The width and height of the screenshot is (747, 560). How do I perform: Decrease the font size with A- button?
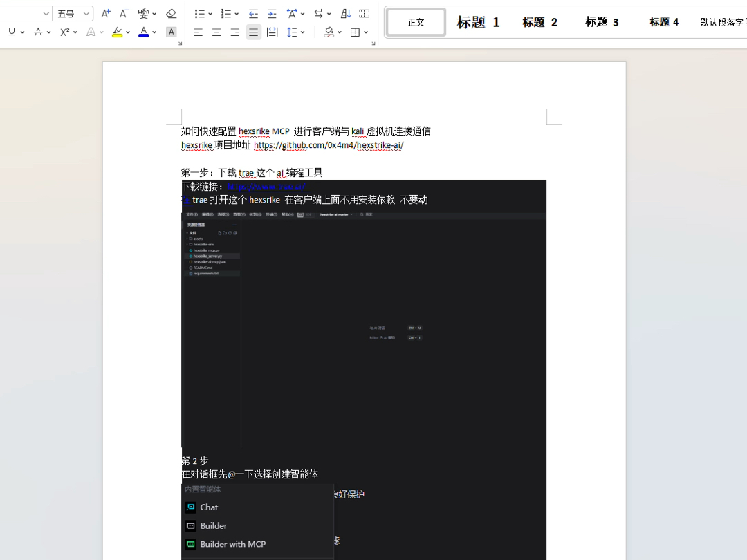pos(124,14)
